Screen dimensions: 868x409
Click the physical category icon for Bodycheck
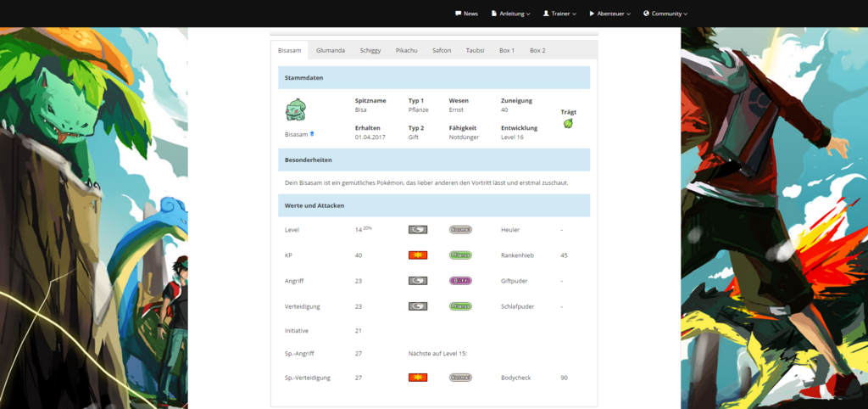click(418, 378)
